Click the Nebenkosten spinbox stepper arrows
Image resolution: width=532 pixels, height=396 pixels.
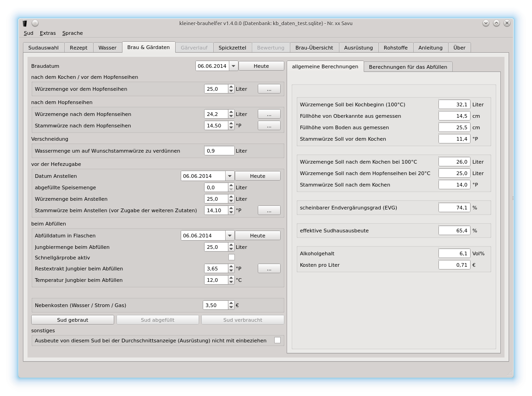231,305
